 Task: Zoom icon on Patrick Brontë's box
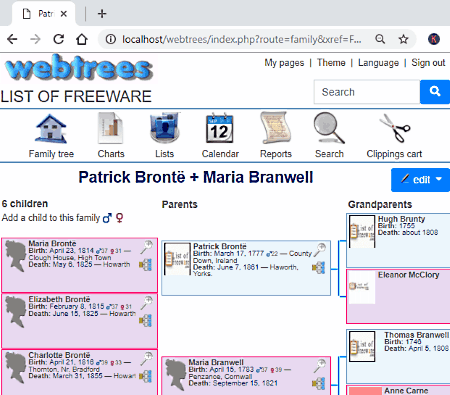tap(319, 250)
